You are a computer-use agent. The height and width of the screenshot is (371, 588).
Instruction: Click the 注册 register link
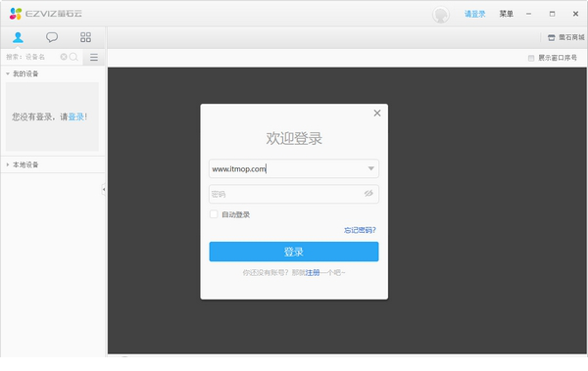pyautogui.click(x=313, y=273)
